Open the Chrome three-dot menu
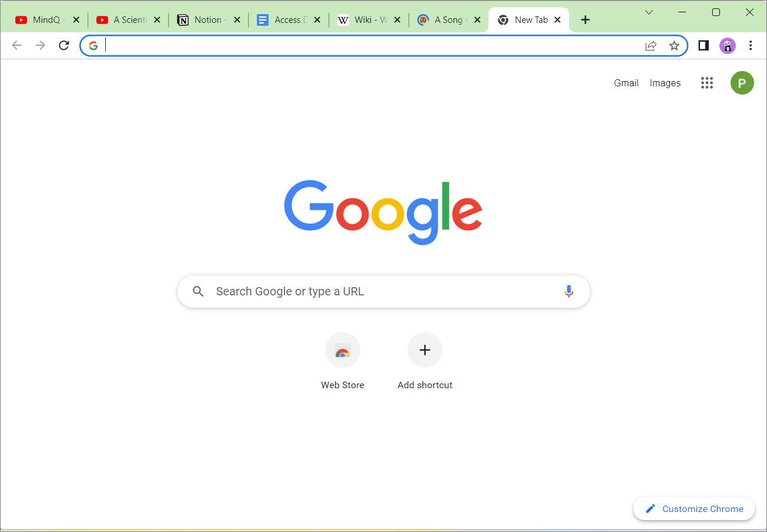This screenshot has width=767, height=532. 751,46
